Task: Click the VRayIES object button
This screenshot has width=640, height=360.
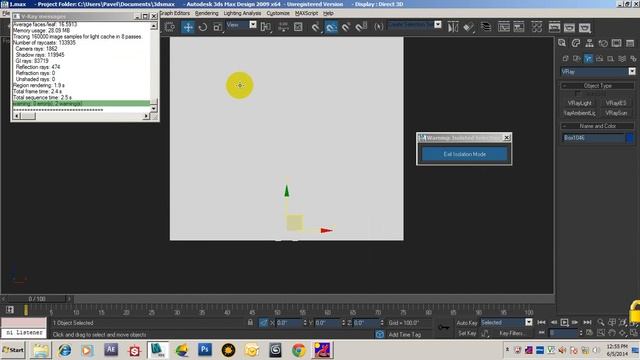Action: [616, 103]
